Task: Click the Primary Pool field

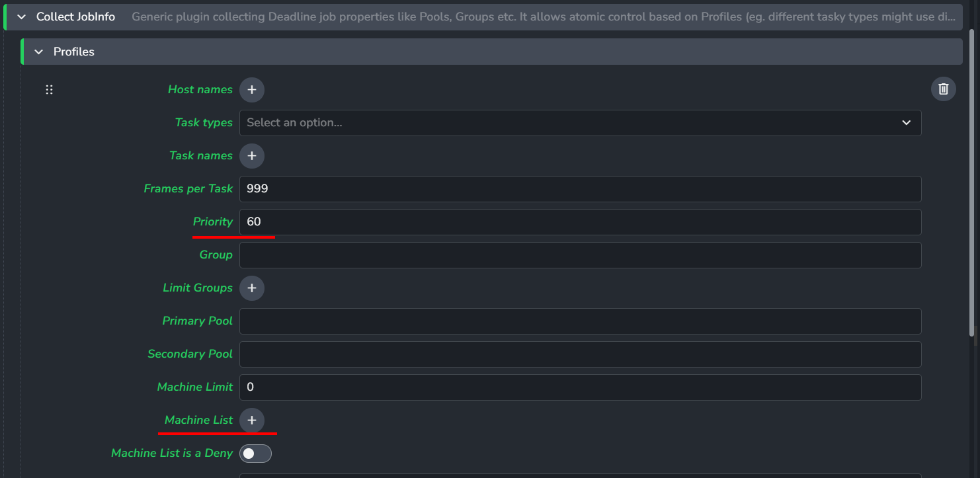Action: [x=580, y=321]
